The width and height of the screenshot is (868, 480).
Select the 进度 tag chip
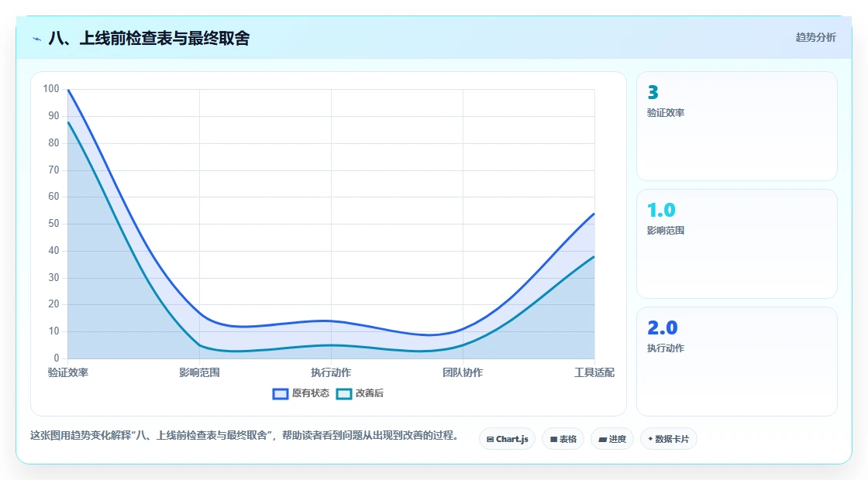coord(612,439)
